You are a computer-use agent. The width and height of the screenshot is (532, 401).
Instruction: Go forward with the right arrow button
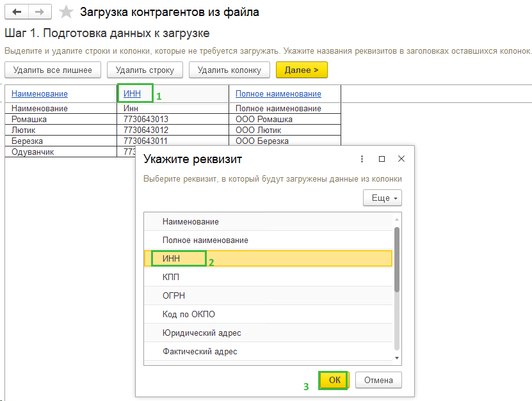(40, 12)
